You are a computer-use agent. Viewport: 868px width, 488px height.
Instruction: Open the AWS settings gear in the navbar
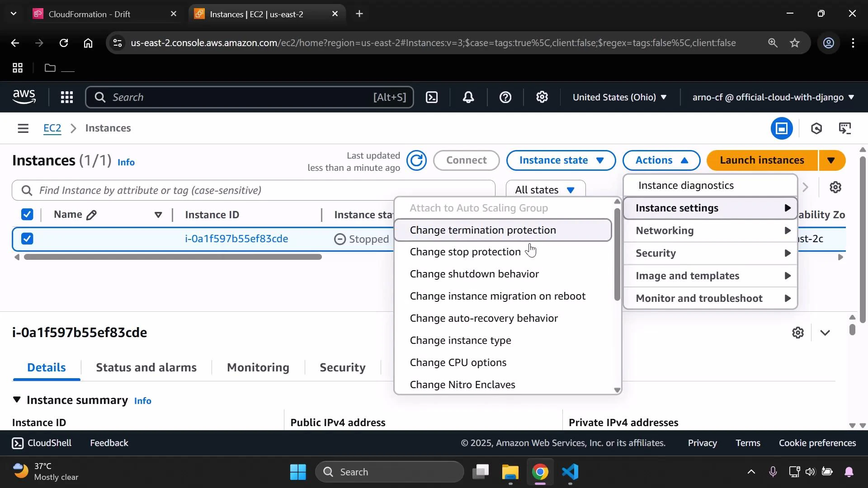542,97
